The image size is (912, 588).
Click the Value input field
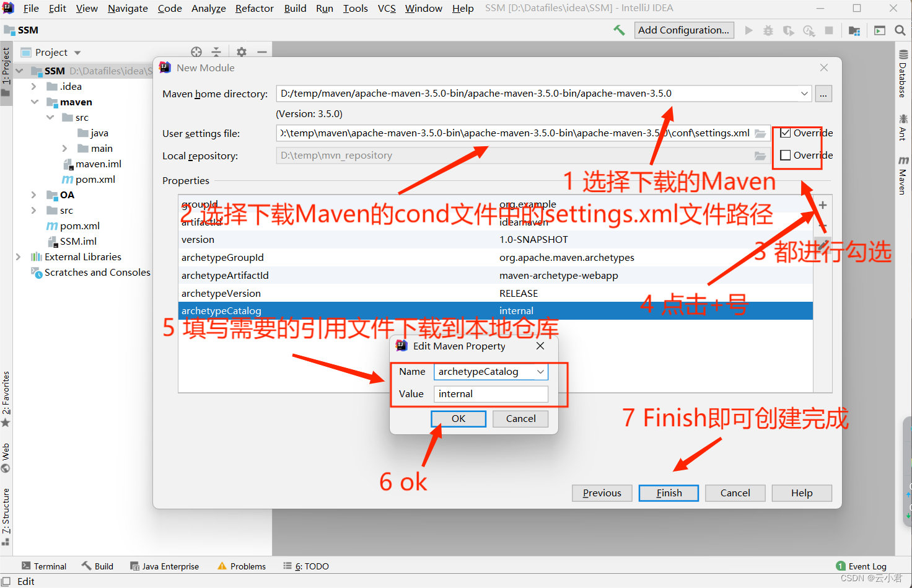491,394
